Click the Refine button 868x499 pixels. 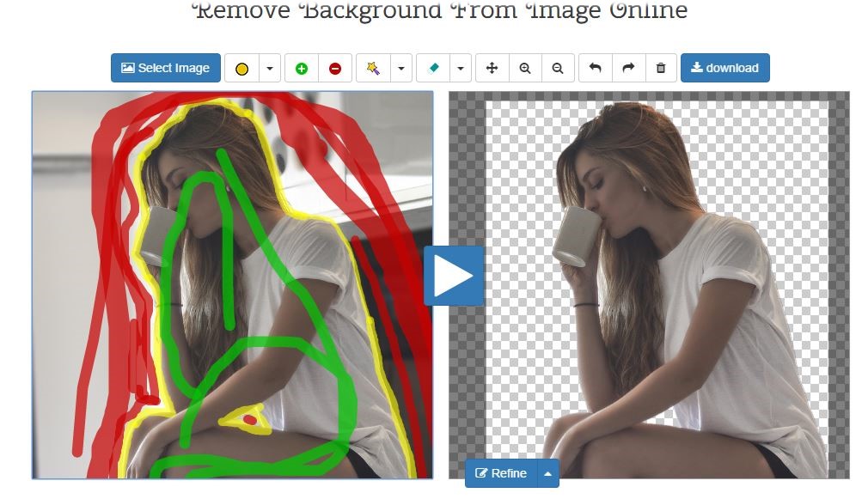coord(501,473)
